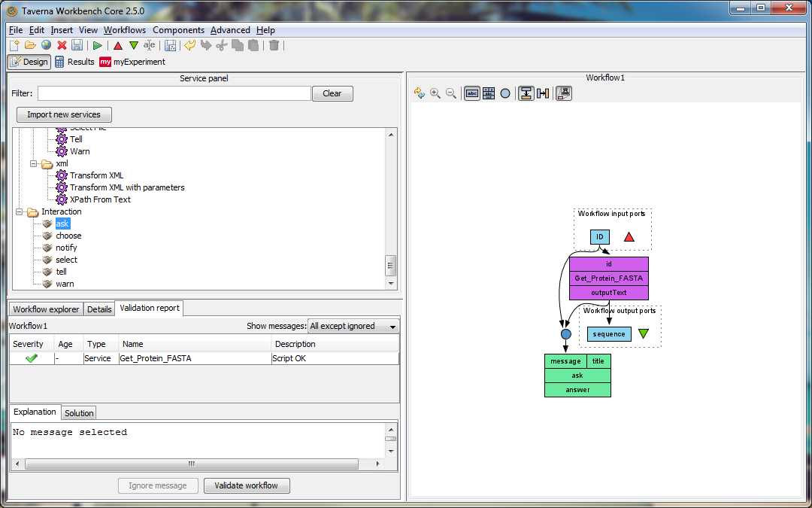Image resolution: width=812 pixels, height=508 pixels.
Task: Select the Get_Protein_FASTA validation row
Action: pos(204,358)
